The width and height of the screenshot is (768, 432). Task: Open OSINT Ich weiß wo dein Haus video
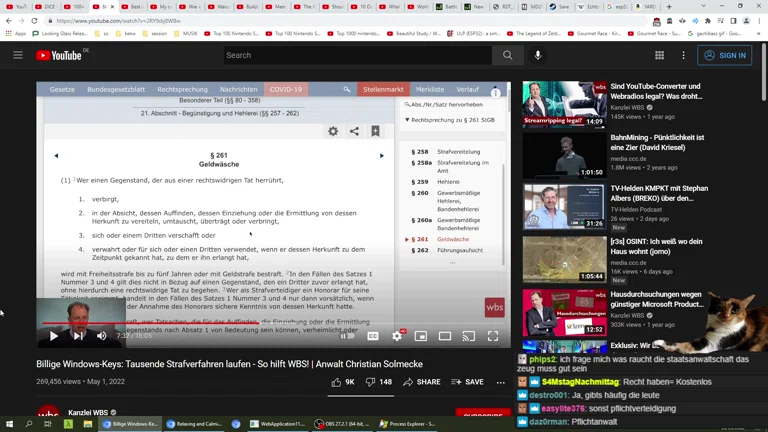(656, 246)
